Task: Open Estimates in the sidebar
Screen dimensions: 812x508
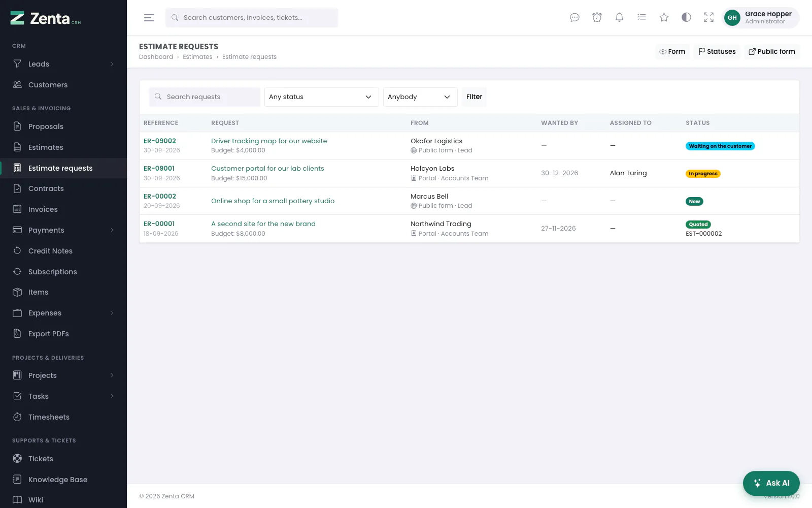Action: (x=63, y=147)
